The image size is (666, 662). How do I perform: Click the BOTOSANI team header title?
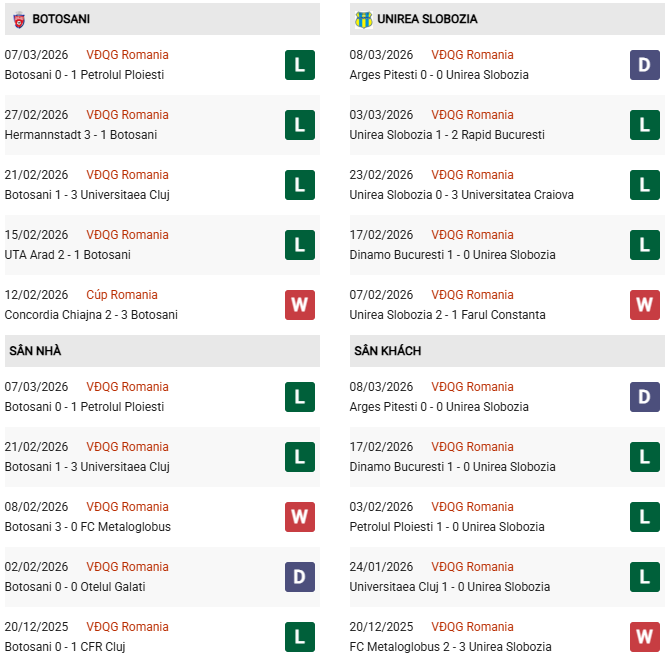[x=60, y=19]
